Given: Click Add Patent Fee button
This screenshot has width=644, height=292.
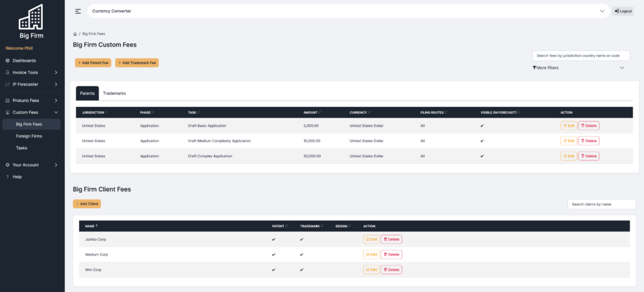Looking at the screenshot, I should tap(93, 62).
